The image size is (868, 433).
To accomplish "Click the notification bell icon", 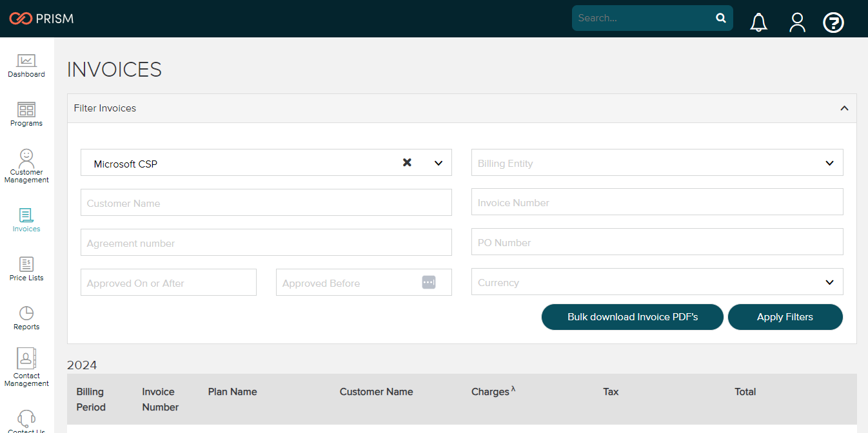I will [758, 22].
